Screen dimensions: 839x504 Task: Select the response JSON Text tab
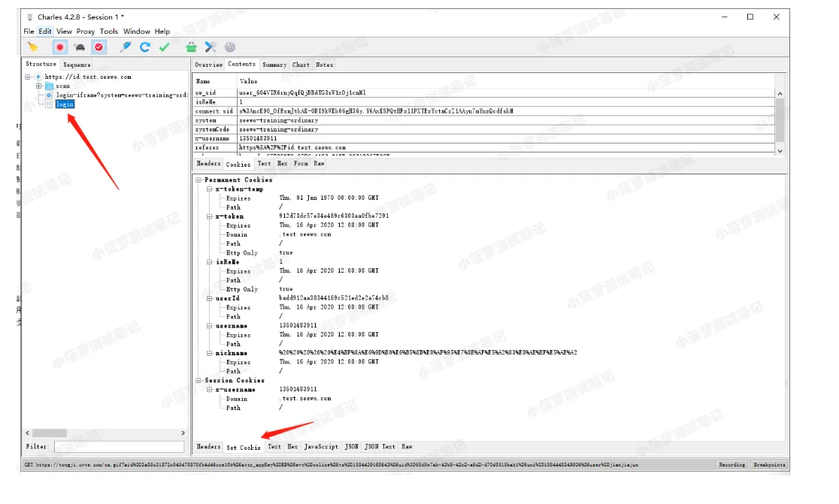click(x=380, y=447)
